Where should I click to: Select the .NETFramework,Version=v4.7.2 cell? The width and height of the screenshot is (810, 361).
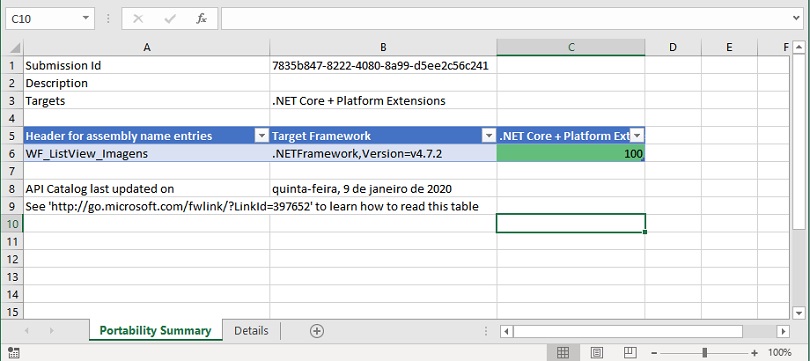(383, 153)
